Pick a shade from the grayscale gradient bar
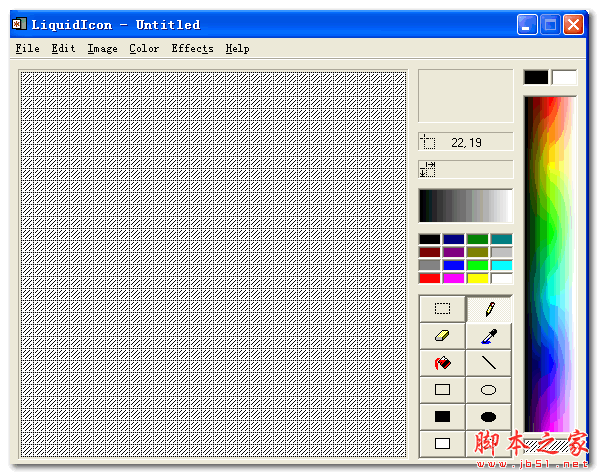 (x=466, y=206)
